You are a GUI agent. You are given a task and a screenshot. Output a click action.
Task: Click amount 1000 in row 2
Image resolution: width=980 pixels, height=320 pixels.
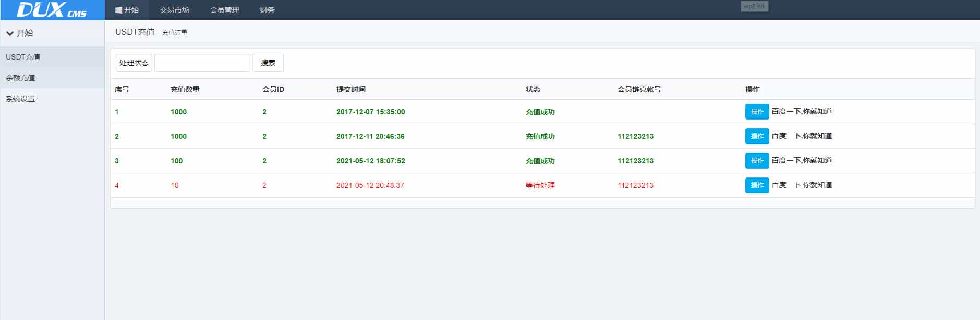(x=178, y=136)
